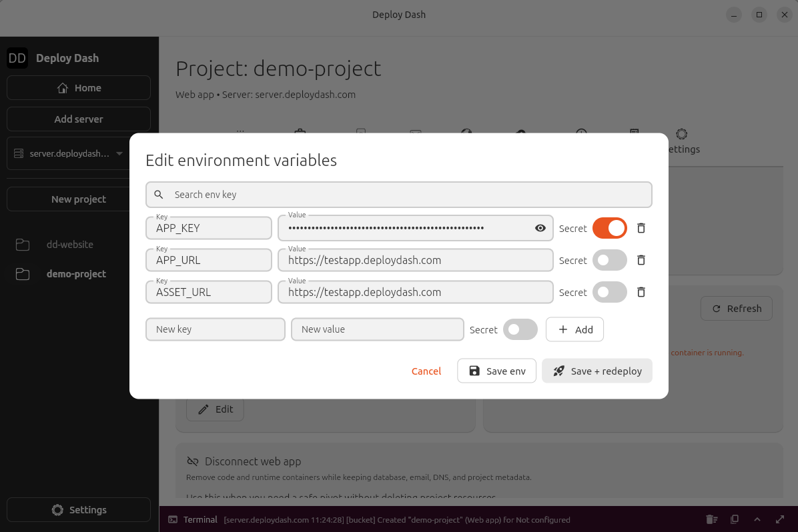The width and height of the screenshot is (798, 532).
Task: Maximize the terminal using the diagonal arrows icon
Action: pos(780,519)
